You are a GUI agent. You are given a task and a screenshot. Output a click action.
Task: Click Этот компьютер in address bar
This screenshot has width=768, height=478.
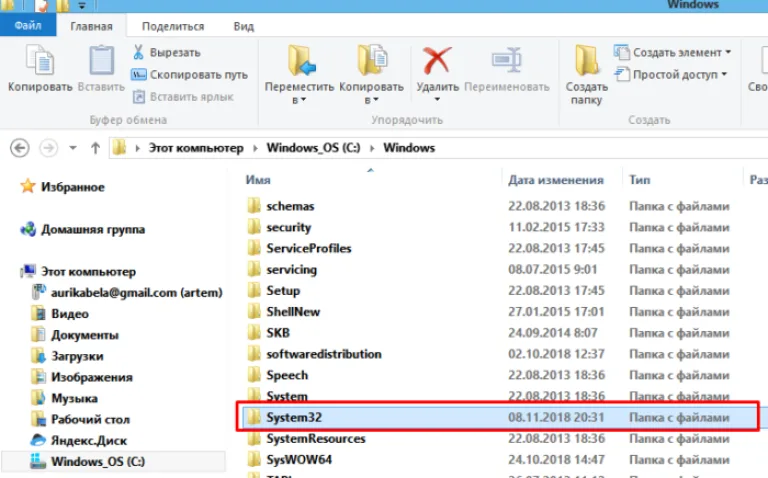196,148
